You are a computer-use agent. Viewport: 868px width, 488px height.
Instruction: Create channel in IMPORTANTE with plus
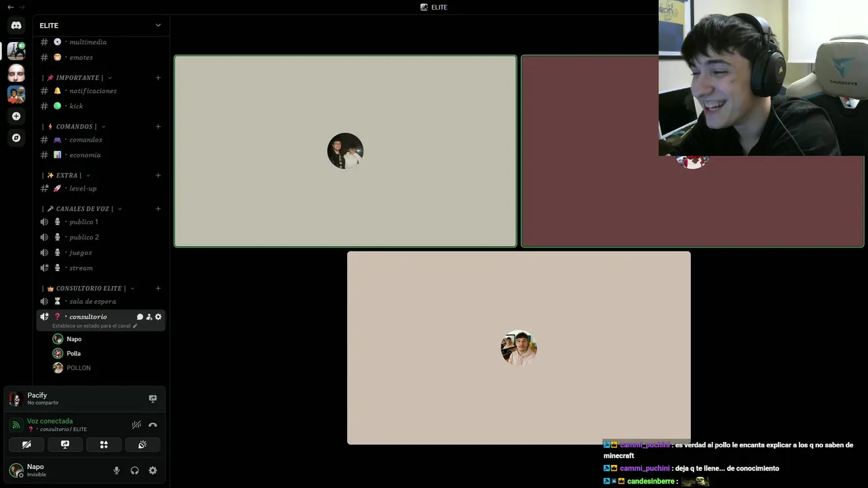(x=158, y=78)
